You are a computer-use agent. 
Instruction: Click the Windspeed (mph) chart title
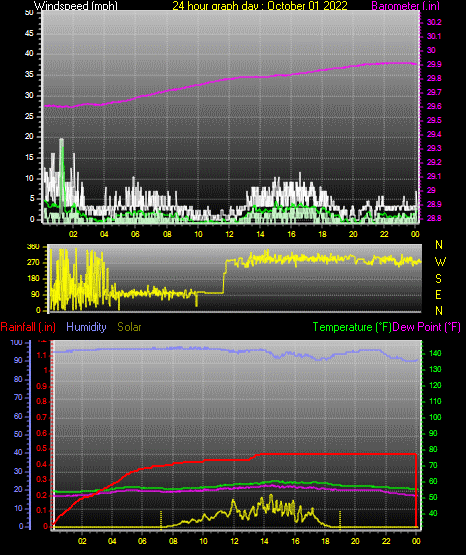pyautogui.click(x=75, y=6)
